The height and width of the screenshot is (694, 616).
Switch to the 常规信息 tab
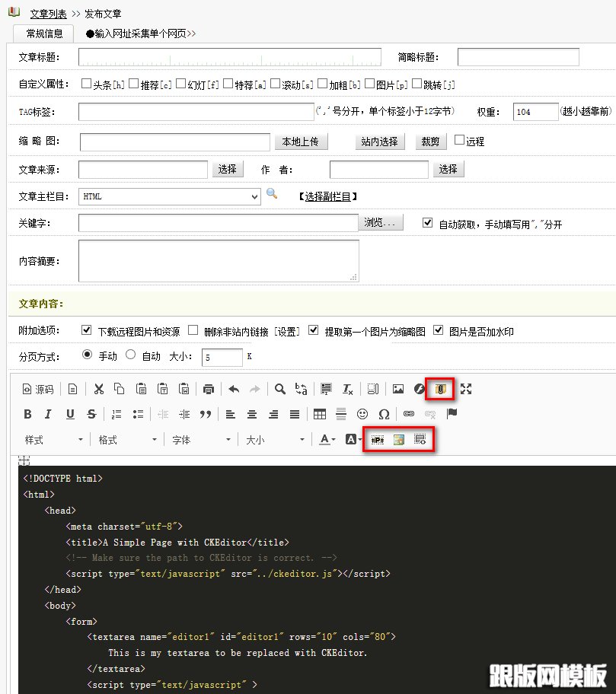click(44, 33)
